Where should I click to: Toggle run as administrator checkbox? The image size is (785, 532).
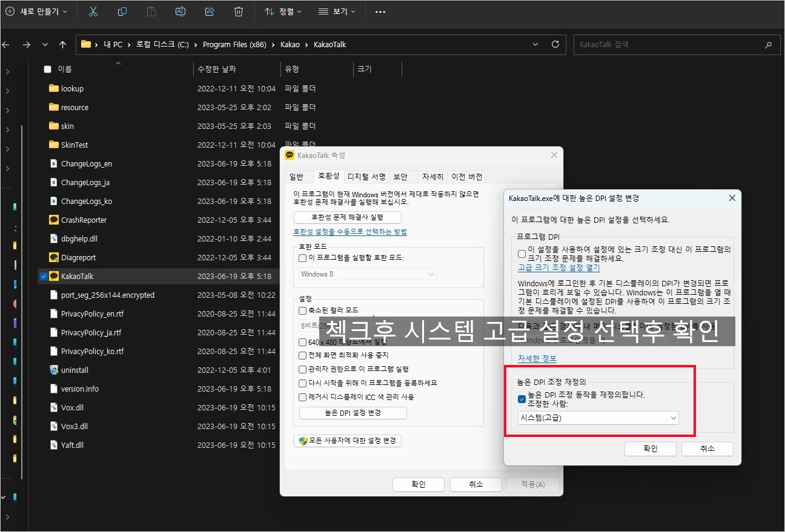point(303,369)
